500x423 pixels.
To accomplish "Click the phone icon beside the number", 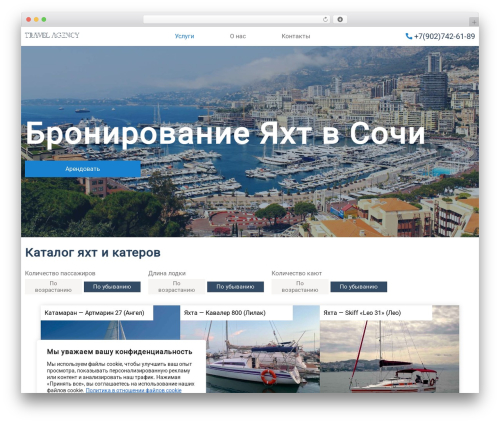I will click(409, 36).
